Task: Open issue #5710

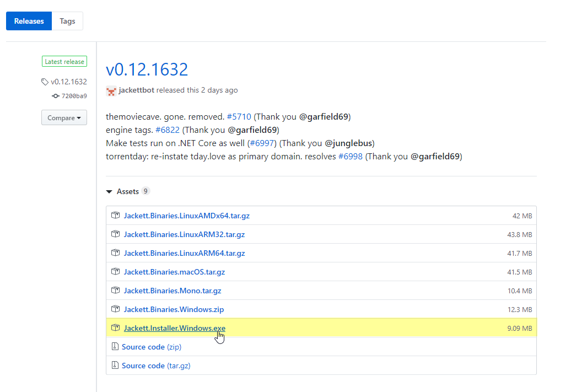Action: (x=239, y=117)
